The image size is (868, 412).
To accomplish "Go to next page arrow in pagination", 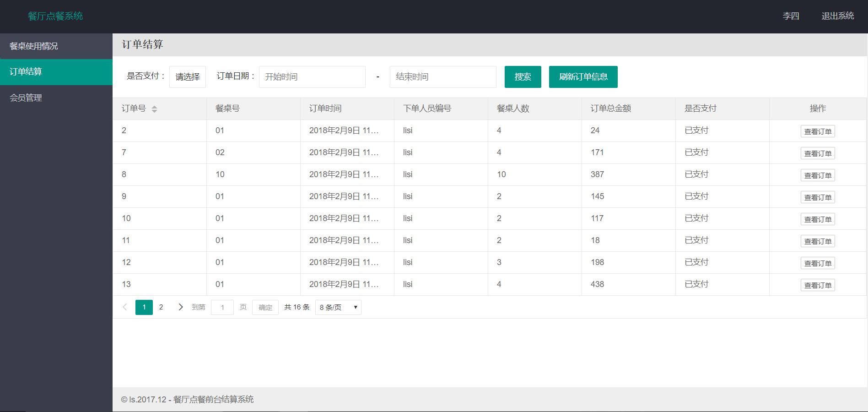I will tap(180, 307).
